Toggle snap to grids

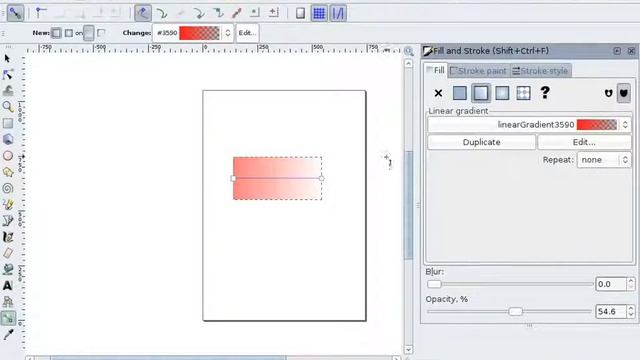pyautogui.click(x=319, y=13)
